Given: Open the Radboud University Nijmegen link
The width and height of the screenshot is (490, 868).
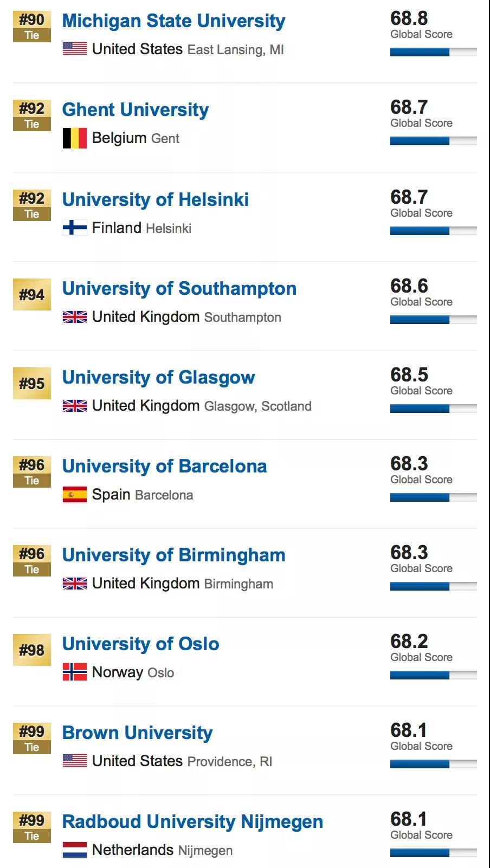Looking at the screenshot, I should (192, 821).
